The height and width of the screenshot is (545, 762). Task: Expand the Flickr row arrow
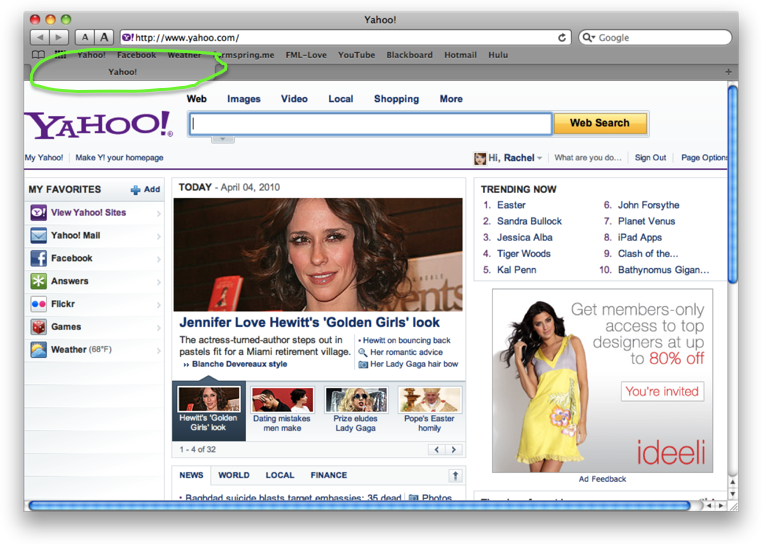[158, 305]
